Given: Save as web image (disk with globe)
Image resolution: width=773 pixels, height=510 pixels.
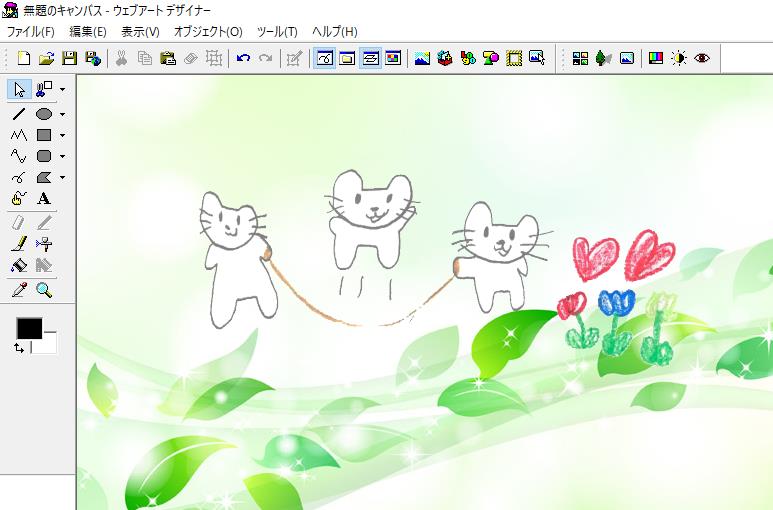Looking at the screenshot, I should point(93,58).
